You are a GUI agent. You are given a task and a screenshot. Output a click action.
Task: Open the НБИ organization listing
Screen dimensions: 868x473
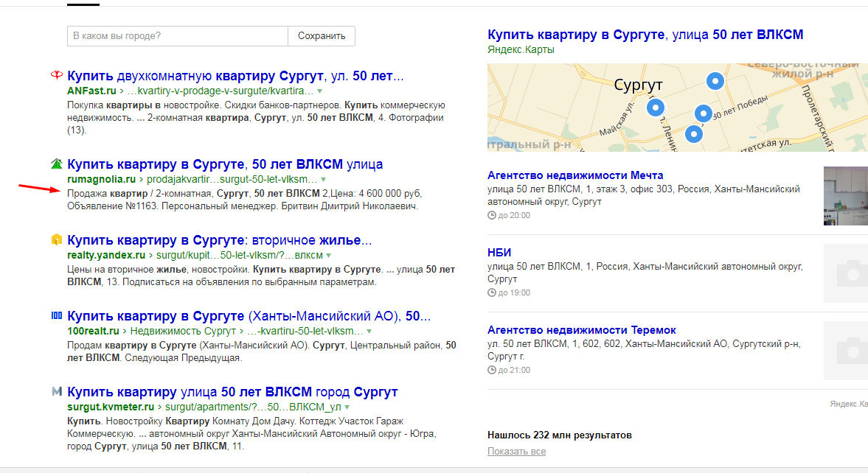tap(499, 253)
